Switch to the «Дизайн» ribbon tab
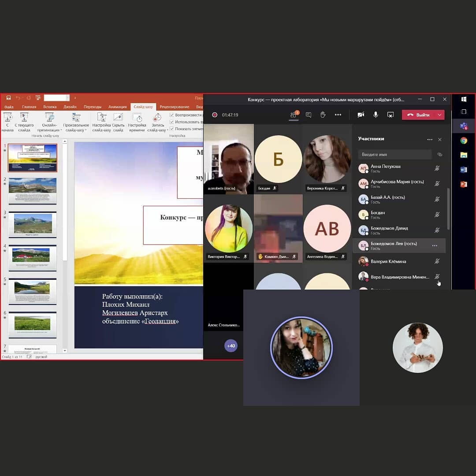 (x=70, y=107)
